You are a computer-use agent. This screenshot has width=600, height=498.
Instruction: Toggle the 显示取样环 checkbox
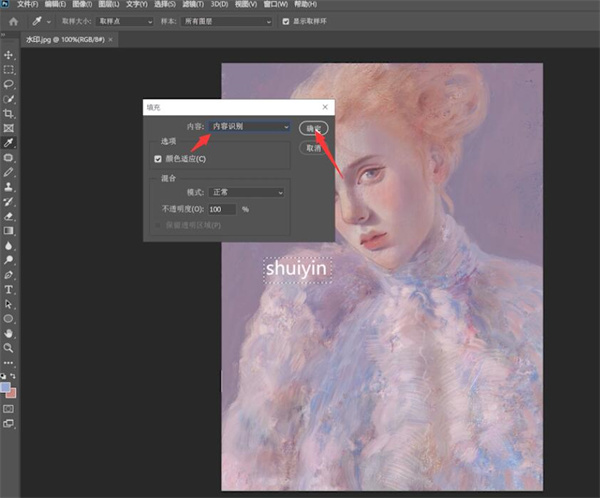coord(286,21)
